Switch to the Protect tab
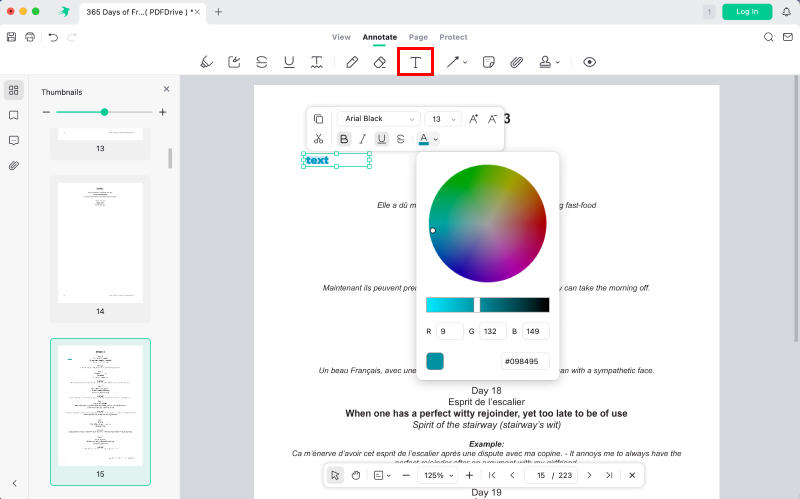Viewport: 800px width, 499px height. pyautogui.click(x=453, y=37)
